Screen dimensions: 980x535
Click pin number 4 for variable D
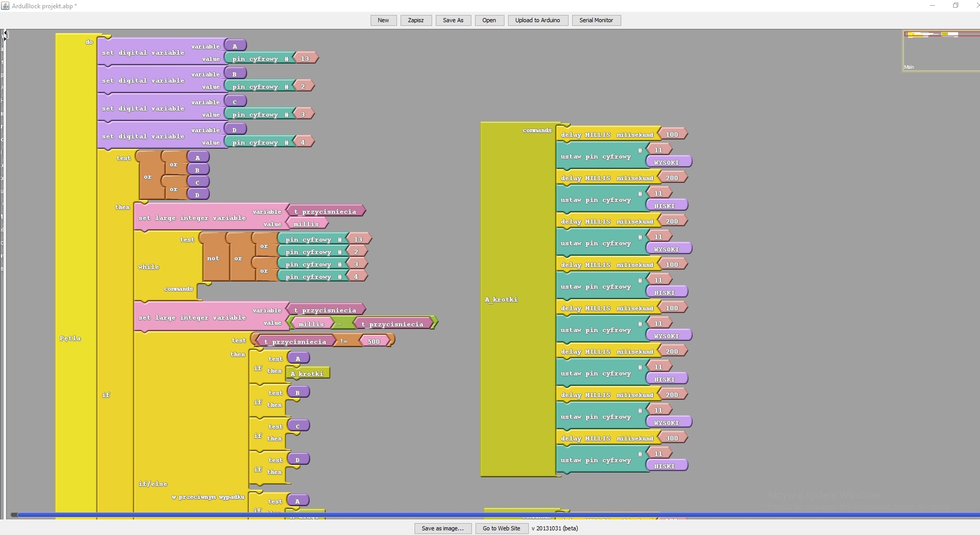(x=303, y=142)
